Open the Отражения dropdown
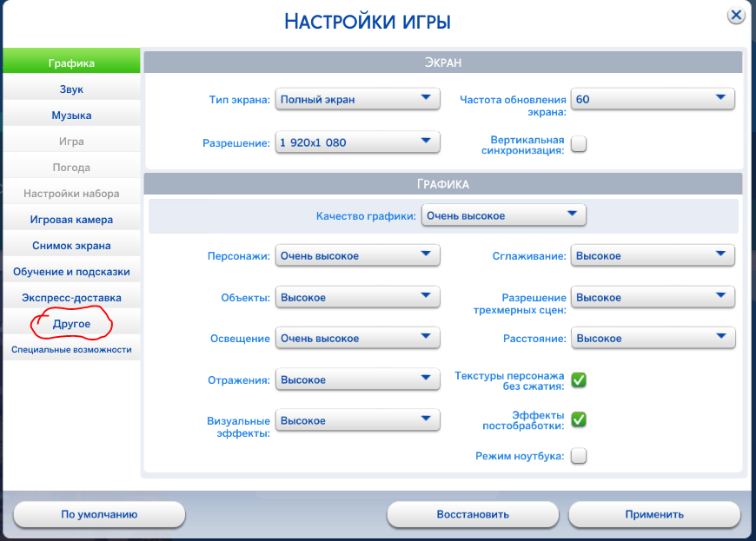 tap(357, 379)
